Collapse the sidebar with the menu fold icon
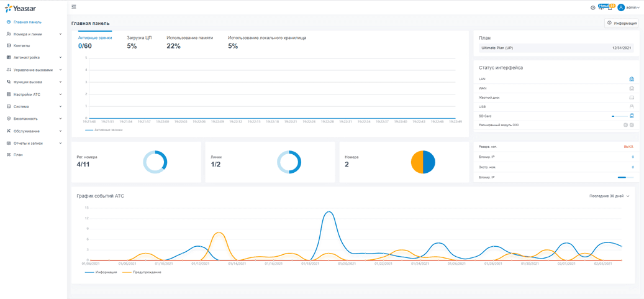 click(73, 7)
